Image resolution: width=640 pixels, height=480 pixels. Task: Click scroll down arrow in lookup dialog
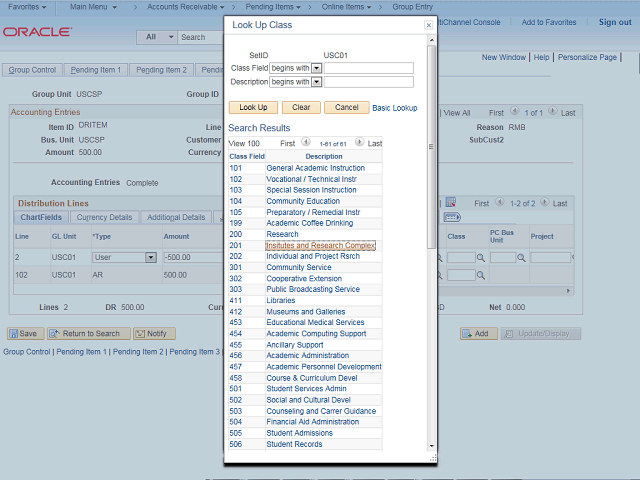[431, 446]
